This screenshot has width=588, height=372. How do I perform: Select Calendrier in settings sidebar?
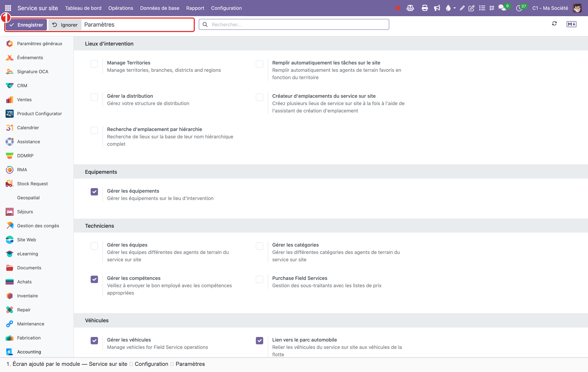37,128
